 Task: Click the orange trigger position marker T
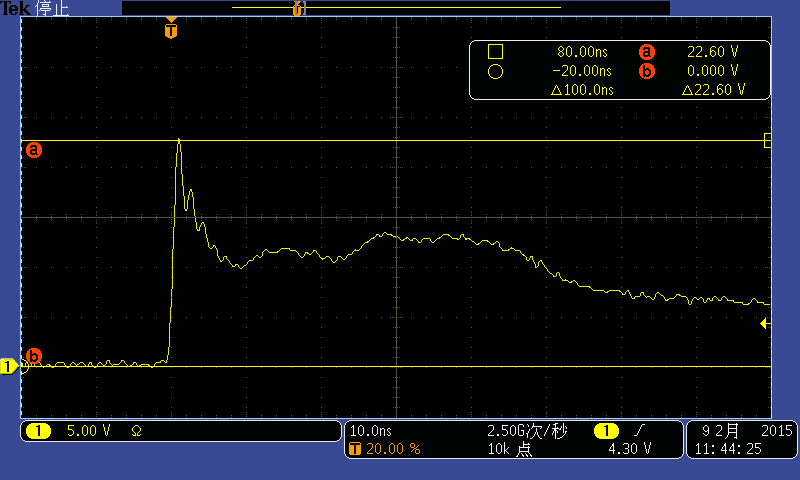[171, 29]
